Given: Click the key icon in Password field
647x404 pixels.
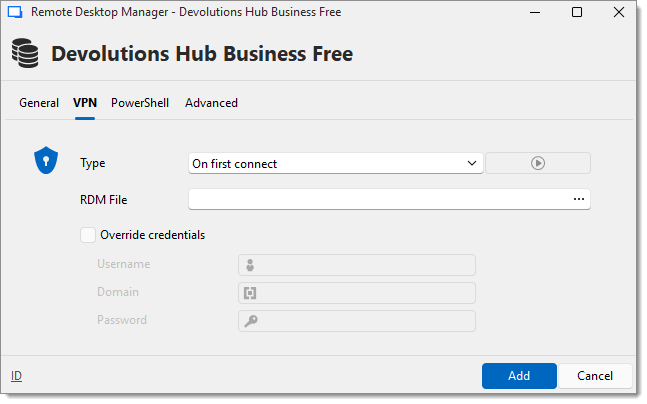Looking at the screenshot, I should 250,321.
